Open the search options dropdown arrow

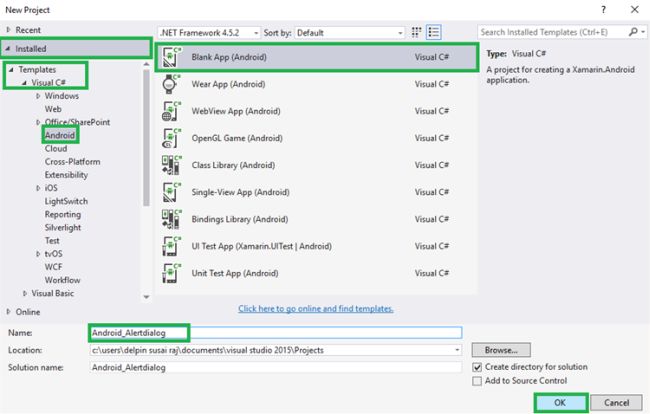[643, 32]
